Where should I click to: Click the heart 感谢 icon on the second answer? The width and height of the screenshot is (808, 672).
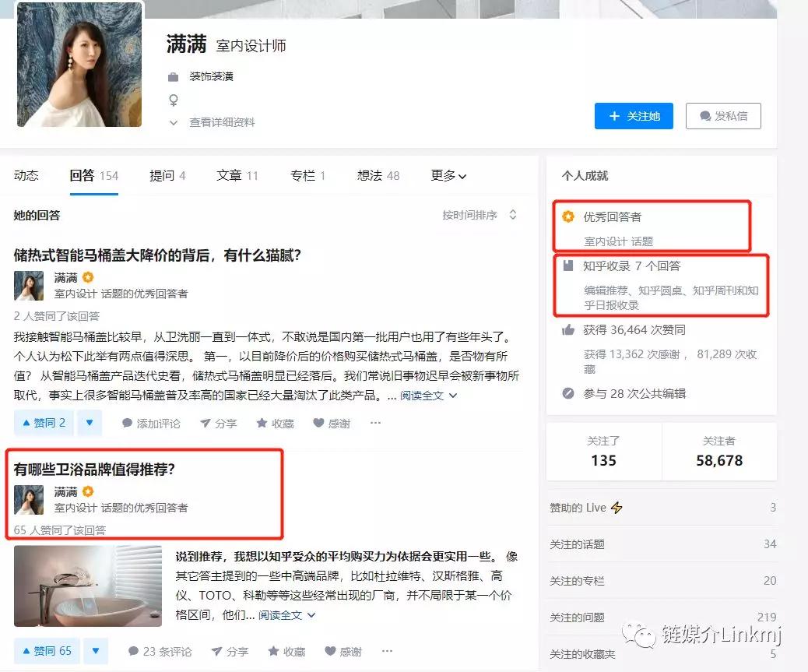point(330,652)
